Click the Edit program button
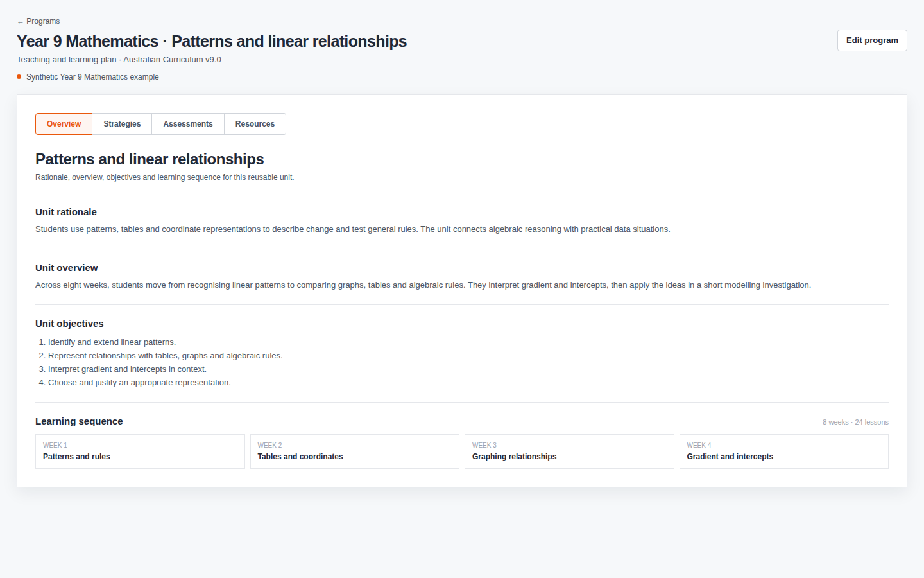 (872, 40)
